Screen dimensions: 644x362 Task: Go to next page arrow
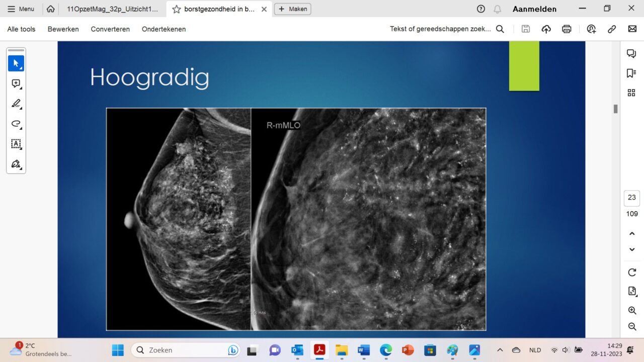click(632, 250)
